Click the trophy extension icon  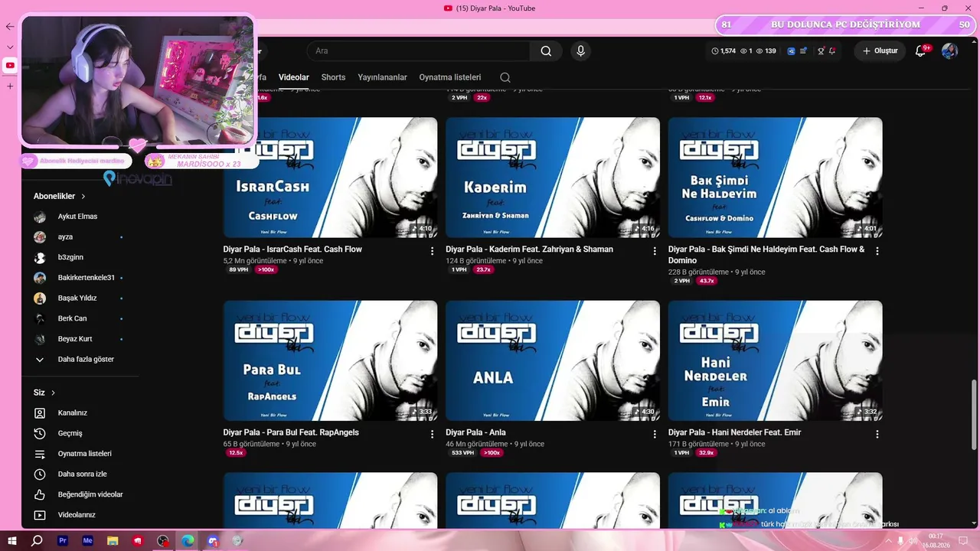[821, 51]
